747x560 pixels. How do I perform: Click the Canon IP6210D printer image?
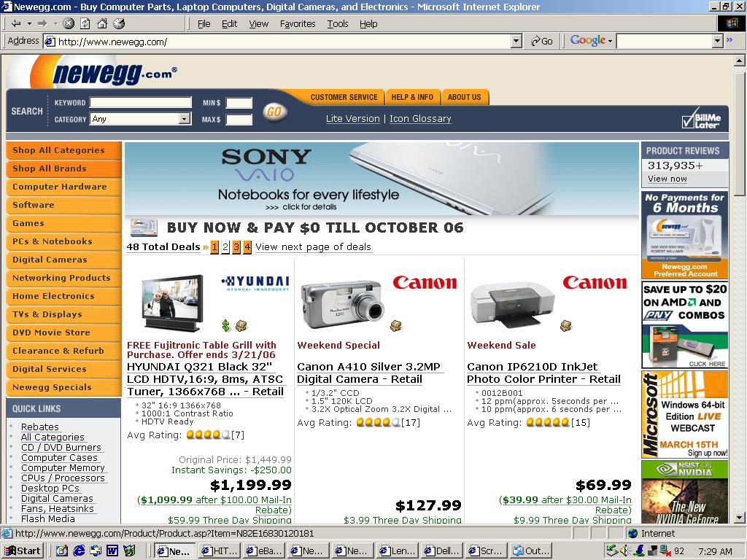pos(513,305)
